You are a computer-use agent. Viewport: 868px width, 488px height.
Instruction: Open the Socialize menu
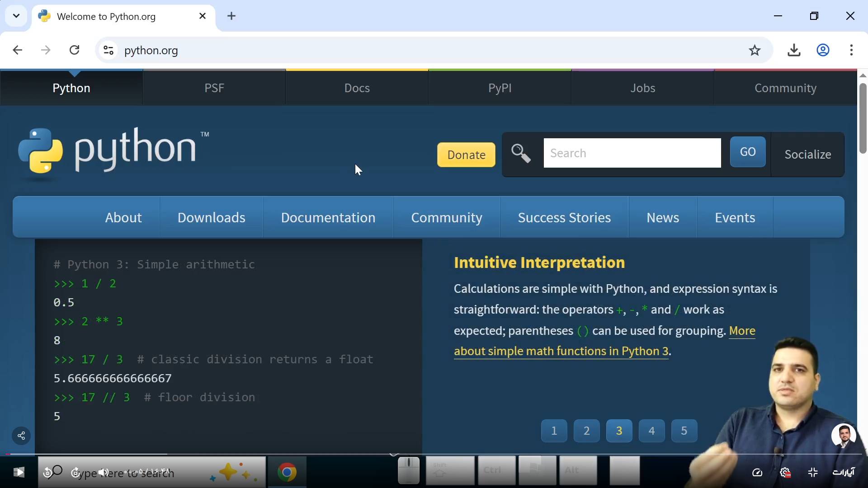808,155
